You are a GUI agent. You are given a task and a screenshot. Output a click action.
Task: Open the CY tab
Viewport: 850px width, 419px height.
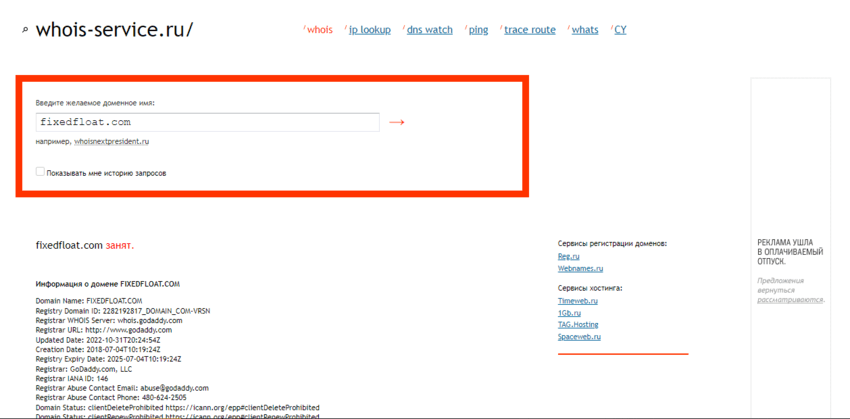tap(620, 30)
